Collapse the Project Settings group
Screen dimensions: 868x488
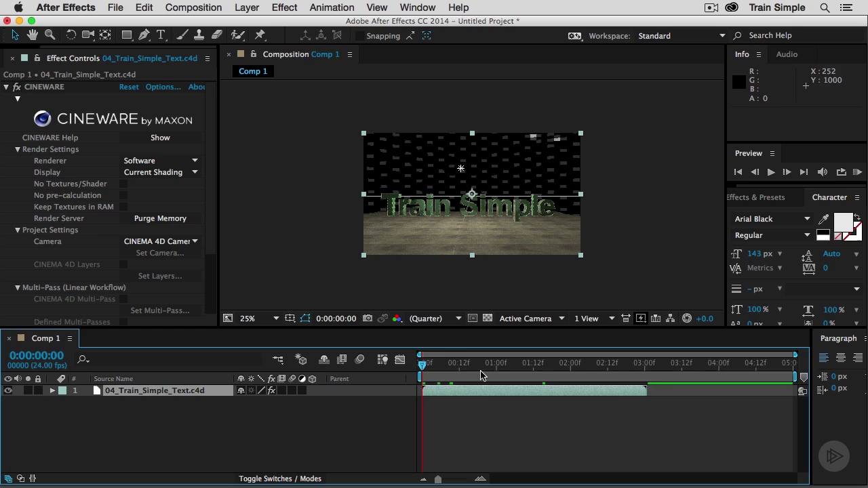[18, 230]
